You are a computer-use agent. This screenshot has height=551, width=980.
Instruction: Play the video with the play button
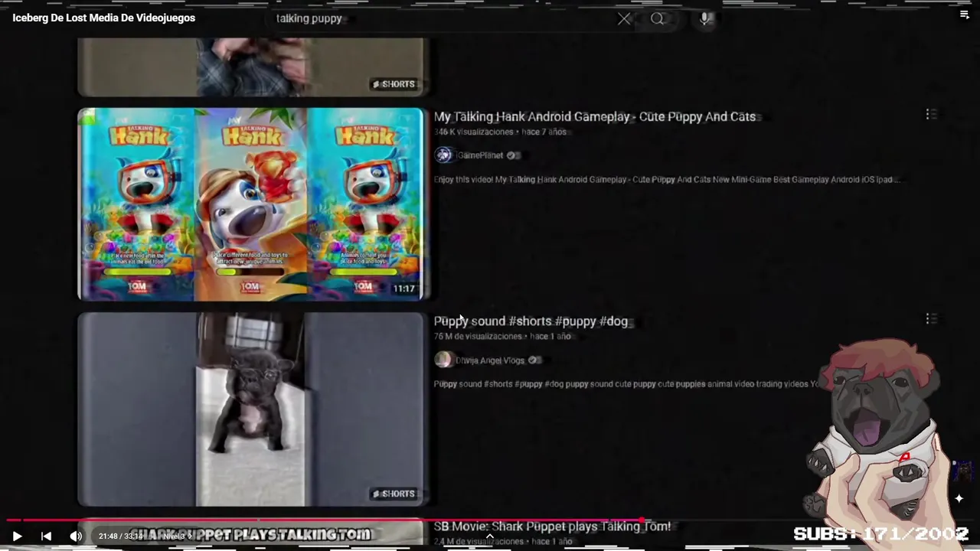pos(17,536)
